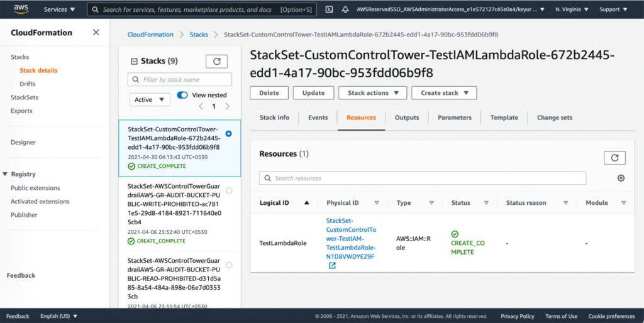This screenshot has height=323, width=644.
Task: Collapse the Stacks panel icon
Action: (x=134, y=61)
